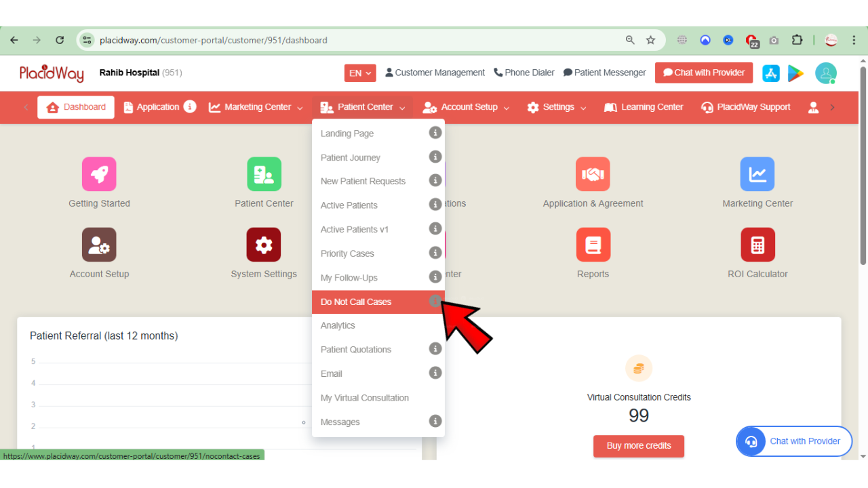Screen dimensions: 868x488
Task: Expand the Settings menu chevron
Action: [581, 107]
